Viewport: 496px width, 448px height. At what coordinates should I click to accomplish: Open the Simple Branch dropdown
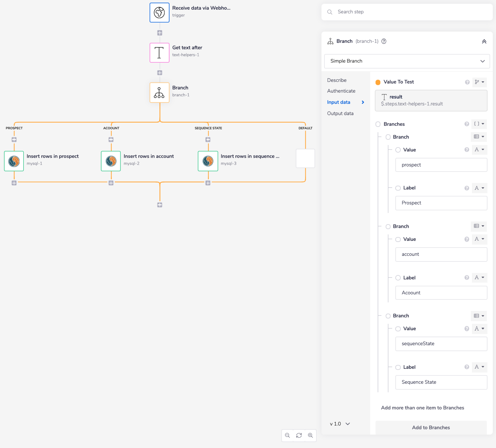(407, 61)
